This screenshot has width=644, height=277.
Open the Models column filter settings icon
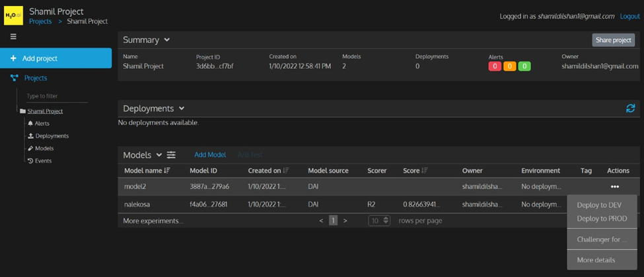click(x=171, y=155)
